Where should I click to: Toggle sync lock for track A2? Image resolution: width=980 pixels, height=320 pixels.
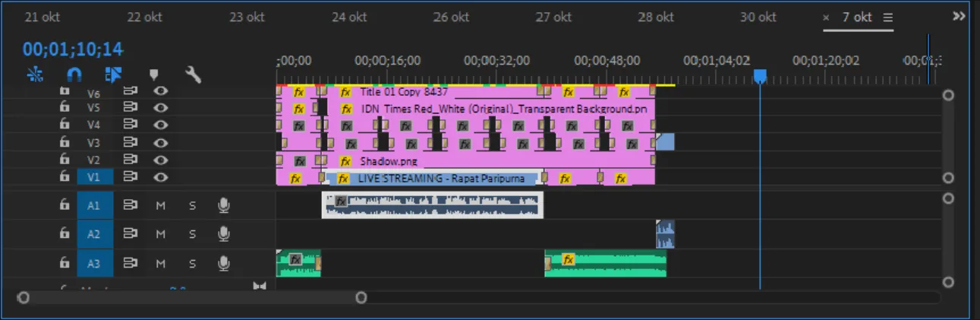tap(131, 234)
